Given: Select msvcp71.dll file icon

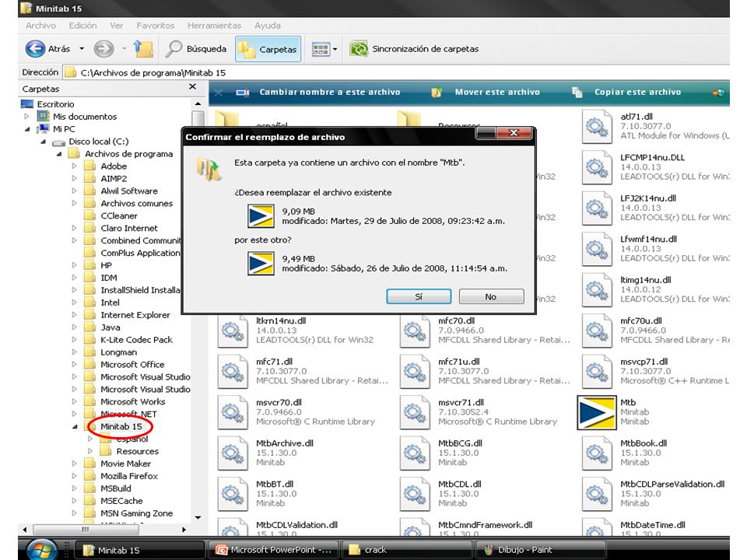Looking at the screenshot, I should [597, 372].
